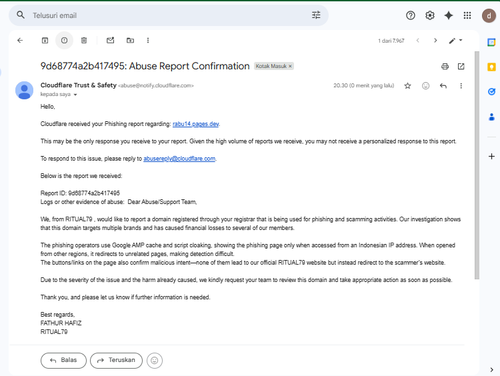The image size is (500, 376).
Task: Click abusereply@cloudflare.com email link
Action: 179,159
